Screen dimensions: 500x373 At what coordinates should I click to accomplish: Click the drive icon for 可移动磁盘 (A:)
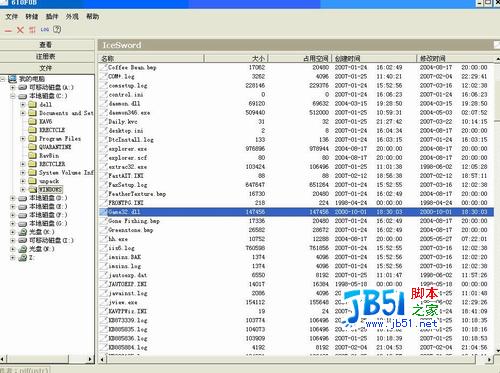point(23,87)
